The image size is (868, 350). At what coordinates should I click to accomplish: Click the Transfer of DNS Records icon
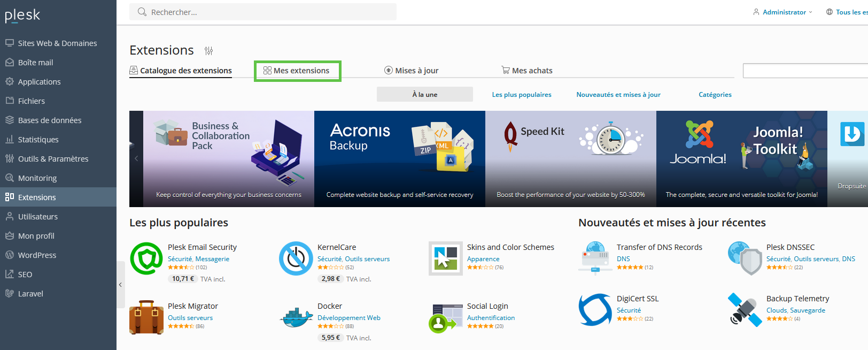pos(595,258)
